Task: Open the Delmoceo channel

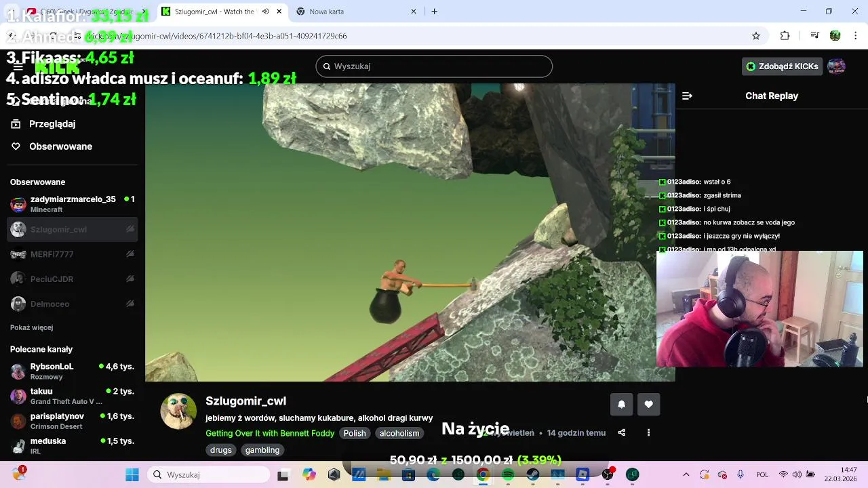Action: pyautogui.click(x=73, y=304)
